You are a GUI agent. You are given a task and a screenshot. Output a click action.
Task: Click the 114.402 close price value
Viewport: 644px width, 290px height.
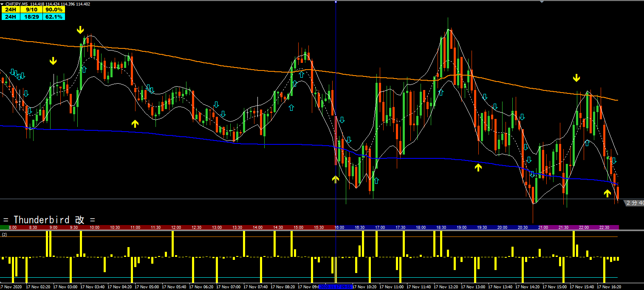(83, 4)
